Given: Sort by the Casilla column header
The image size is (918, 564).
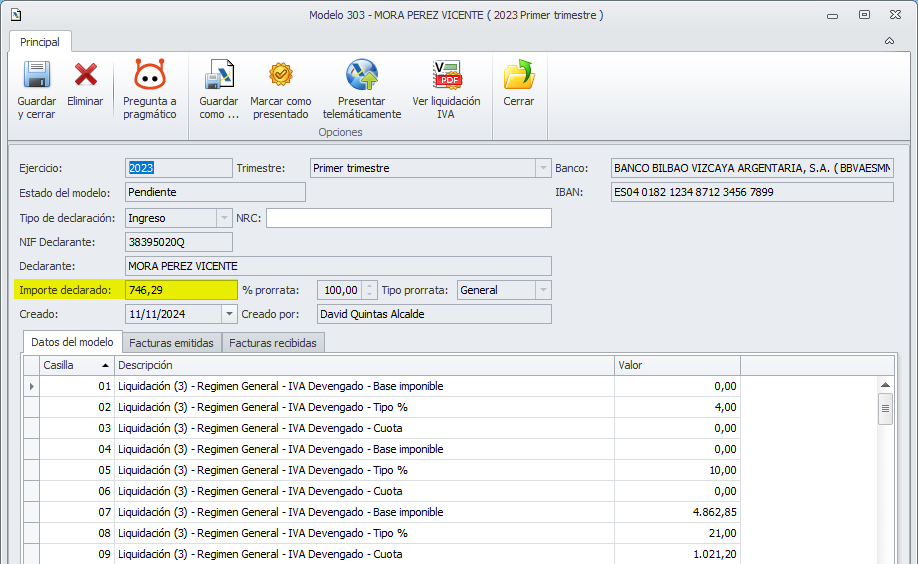Looking at the screenshot, I should click(x=76, y=365).
